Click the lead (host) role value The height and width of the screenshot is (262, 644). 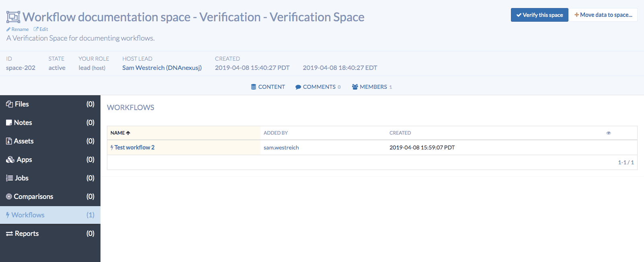pyautogui.click(x=92, y=68)
